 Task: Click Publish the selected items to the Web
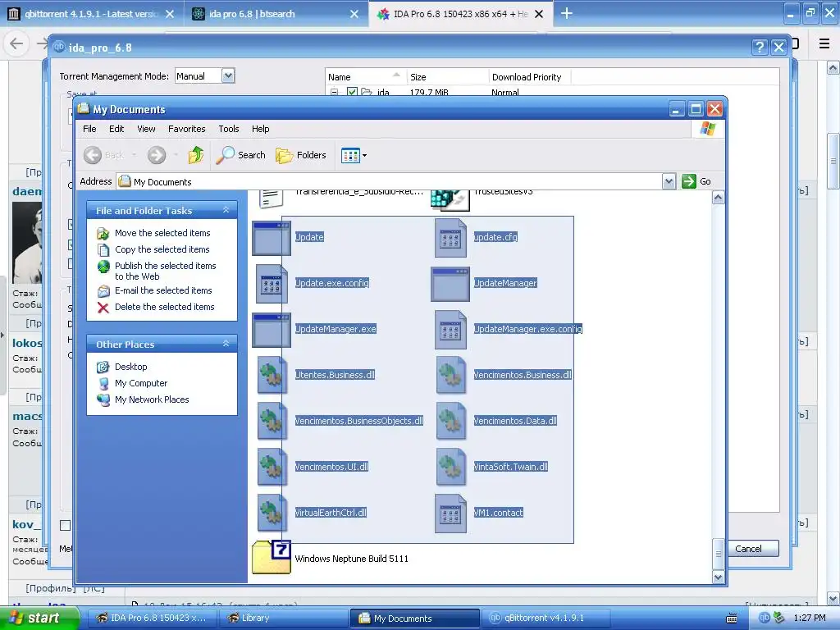pos(165,271)
